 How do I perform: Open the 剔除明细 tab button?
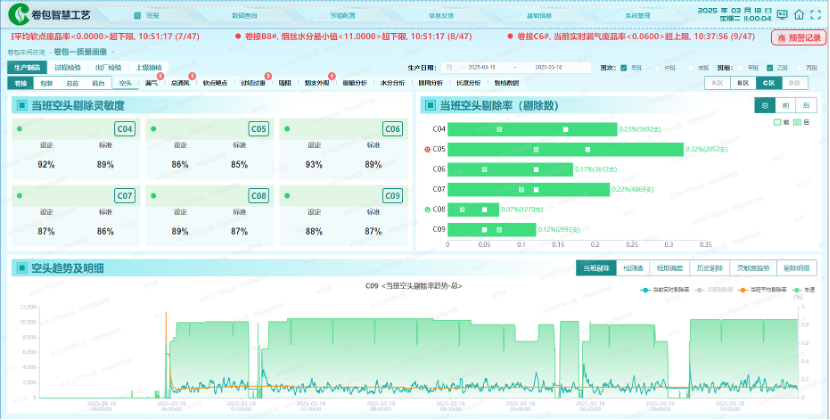pyautogui.click(x=797, y=268)
